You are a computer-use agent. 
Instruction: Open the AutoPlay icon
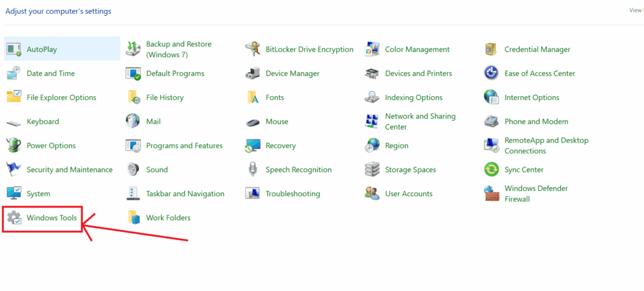click(x=14, y=49)
